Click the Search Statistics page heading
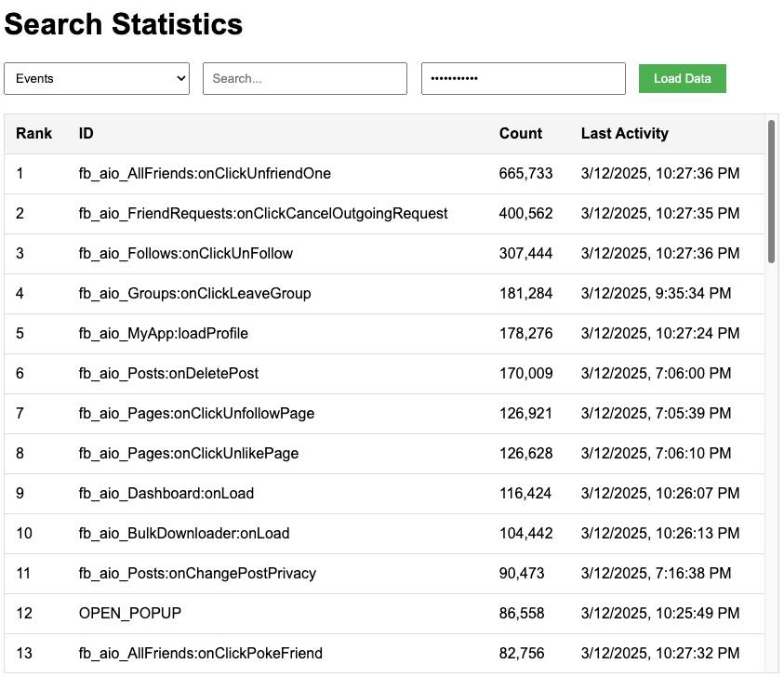The height and width of the screenshot is (677, 784). (x=124, y=24)
